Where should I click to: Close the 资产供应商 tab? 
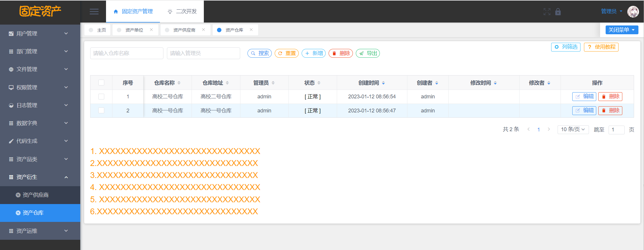(204, 30)
